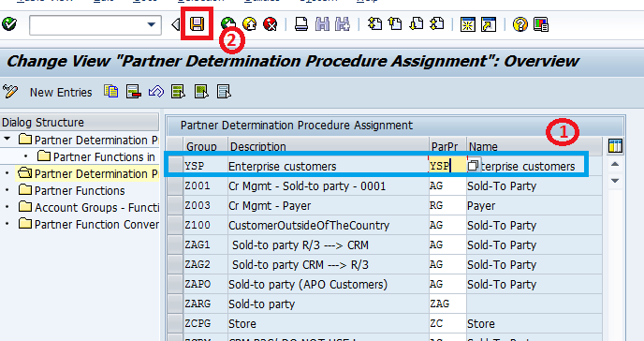This screenshot has height=341, width=644.
Task: Select the Z001 row selector
Action: pyautogui.click(x=175, y=186)
